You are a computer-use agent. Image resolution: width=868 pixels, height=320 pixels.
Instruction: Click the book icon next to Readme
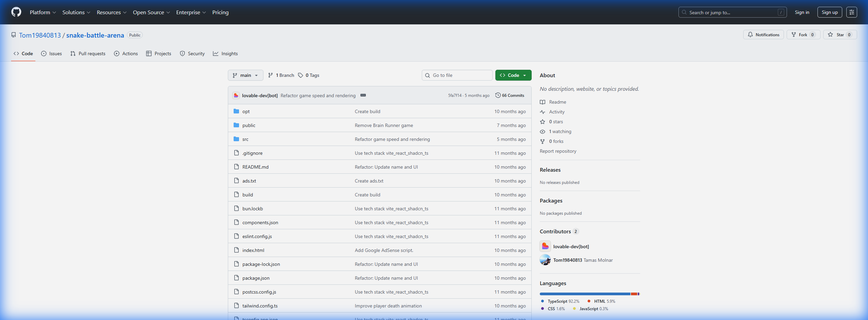(x=542, y=102)
